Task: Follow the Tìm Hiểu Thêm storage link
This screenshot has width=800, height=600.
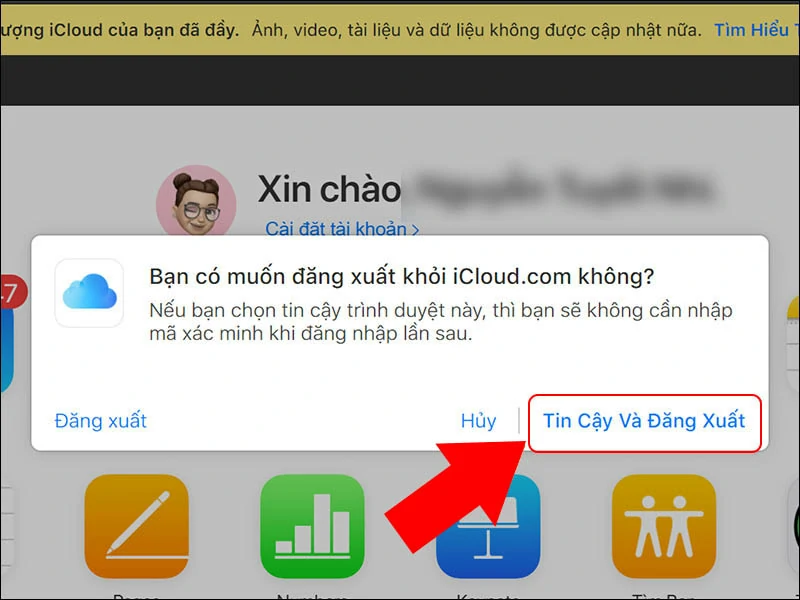Action: point(756,30)
